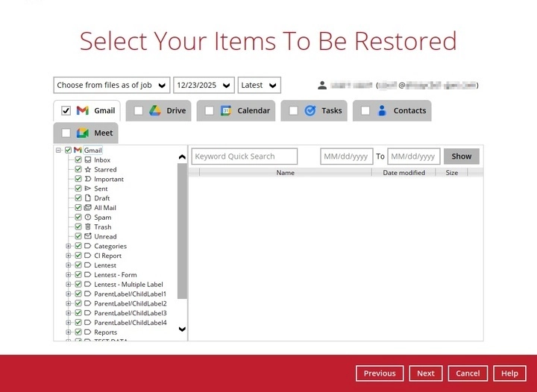
Task: Open the 12/23/2025 date dropdown
Action: 204,85
